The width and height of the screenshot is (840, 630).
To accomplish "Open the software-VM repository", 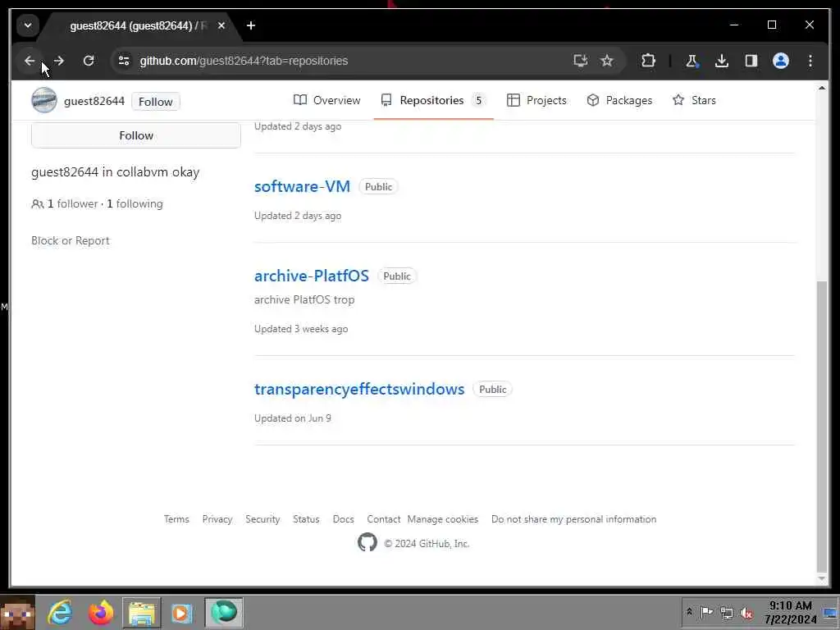I will (302, 186).
